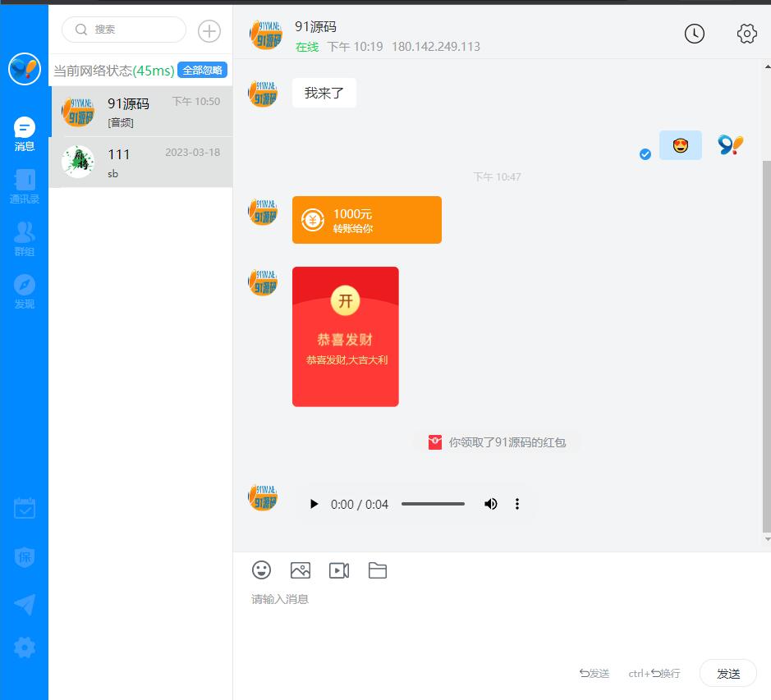Click the chat scrollbar
Screen dimensions: 771x700
pyautogui.click(x=767, y=346)
